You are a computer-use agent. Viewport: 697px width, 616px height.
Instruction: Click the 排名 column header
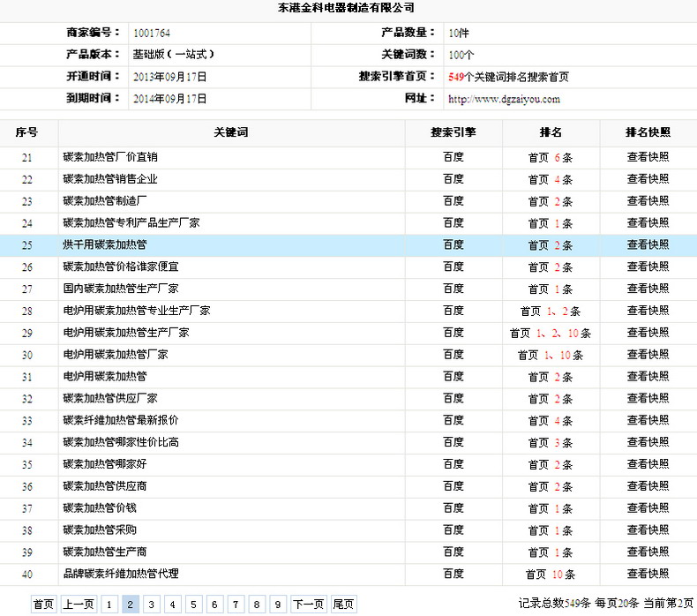[551, 132]
